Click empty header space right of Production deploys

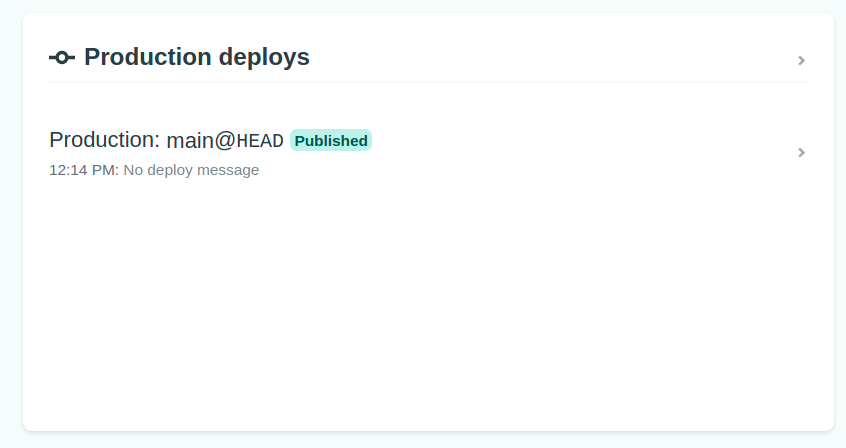click(550, 58)
